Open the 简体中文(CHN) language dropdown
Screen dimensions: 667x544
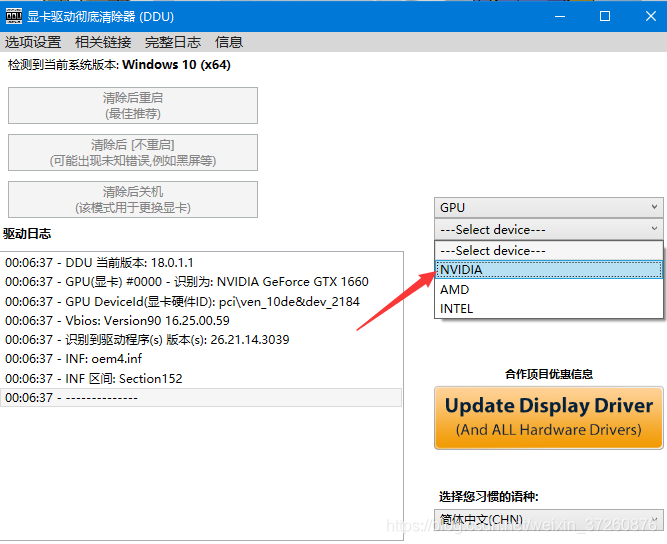pyautogui.click(x=549, y=520)
